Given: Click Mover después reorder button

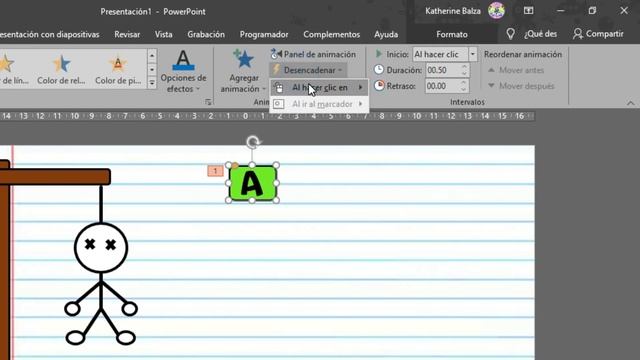Looking at the screenshot, I should (521, 86).
